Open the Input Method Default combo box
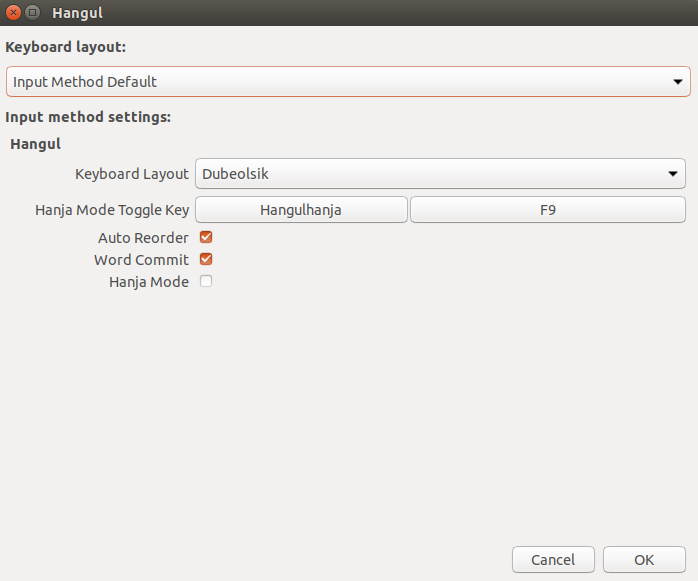The width and height of the screenshot is (698, 581). pyautogui.click(x=348, y=81)
